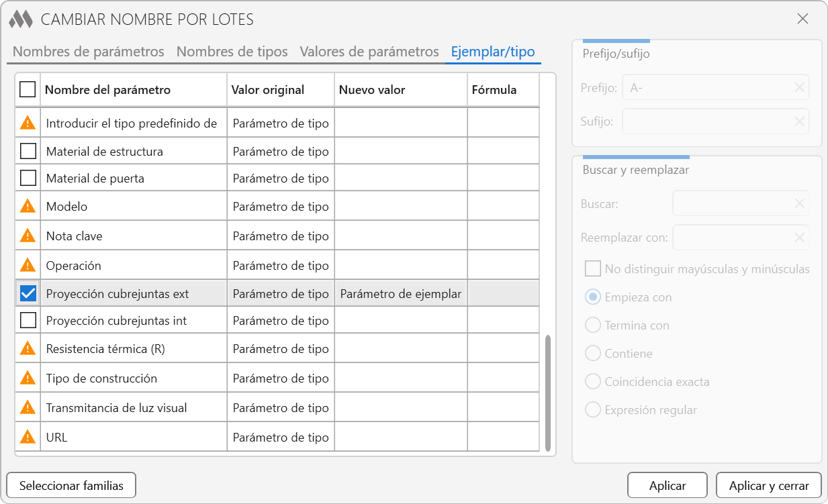
Task: Click the warning icon on the URL row
Action: click(x=28, y=437)
